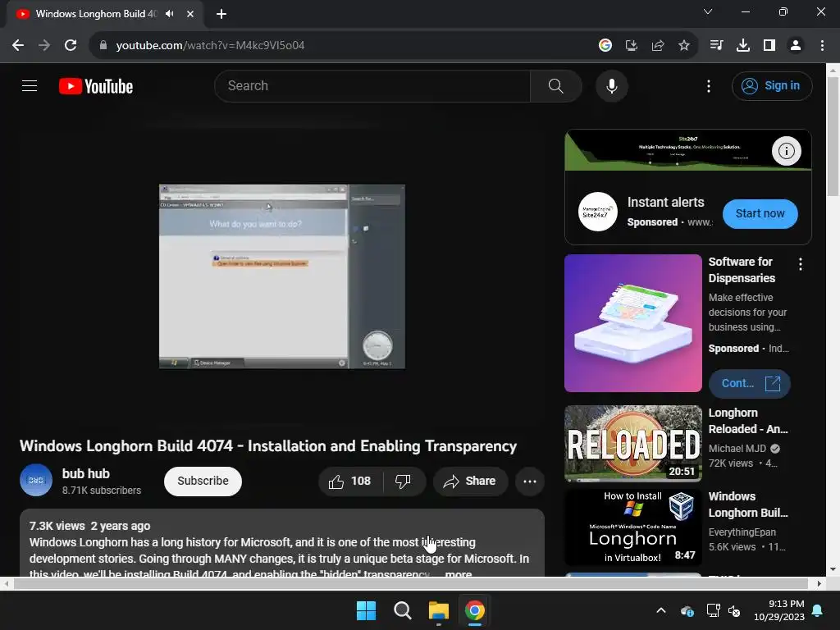This screenshot has height=630, width=840.
Task: Click Start now on Instant alerts ad
Action: click(x=760, y=214)
